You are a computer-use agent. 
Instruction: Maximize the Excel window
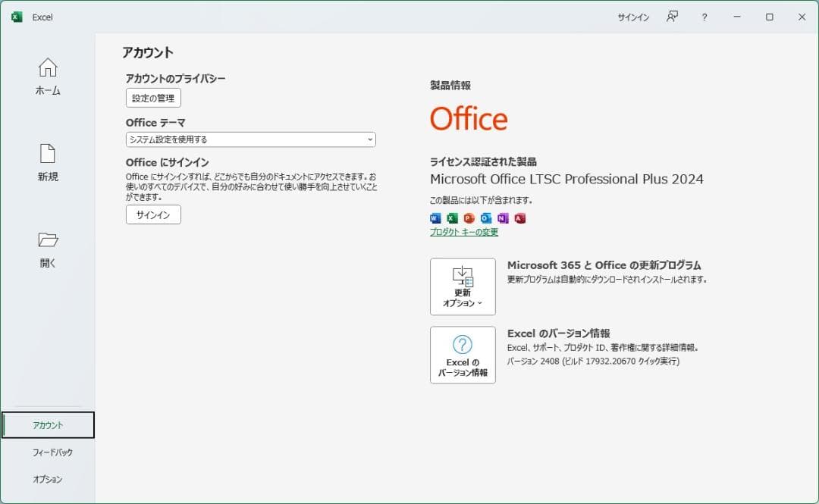click(x=770, y=17)
